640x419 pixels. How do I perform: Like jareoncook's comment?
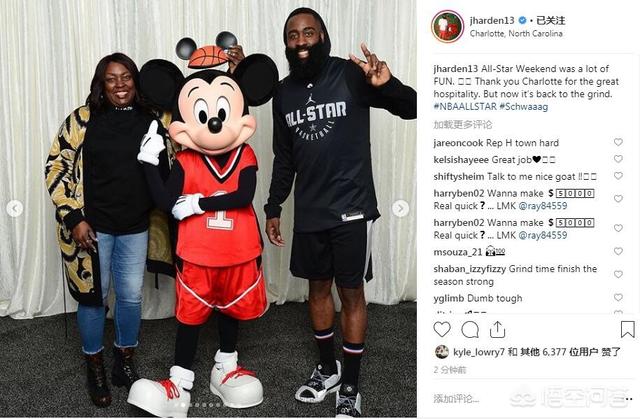tap(618, 142)
